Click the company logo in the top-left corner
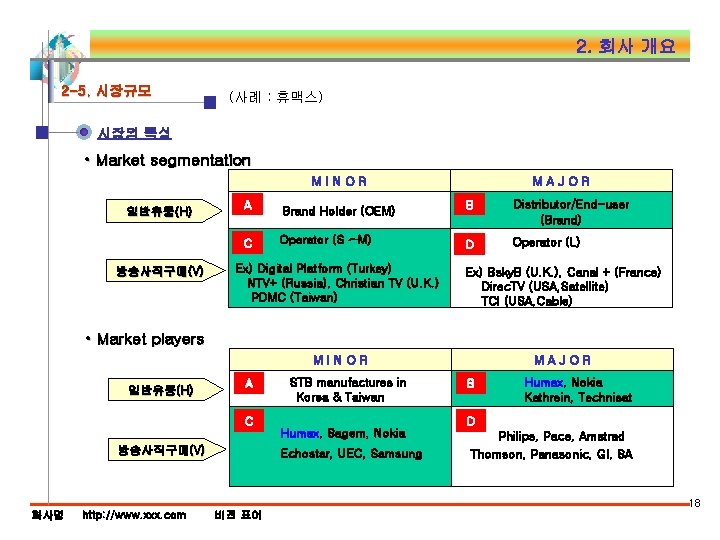 (x=58, y=59)
